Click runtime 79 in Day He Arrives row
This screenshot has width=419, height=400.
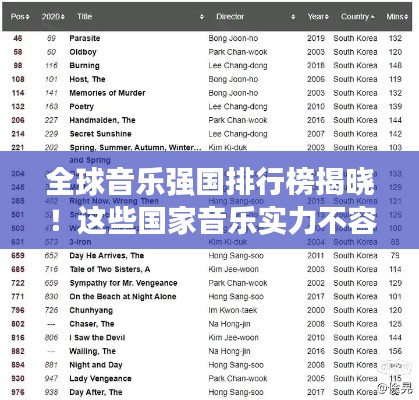(x=395, y=256)
